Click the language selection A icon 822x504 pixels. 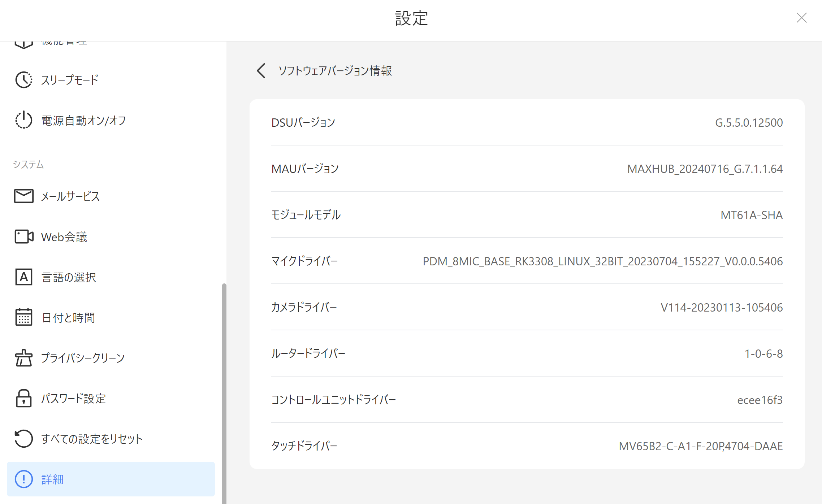click(24, 277)
